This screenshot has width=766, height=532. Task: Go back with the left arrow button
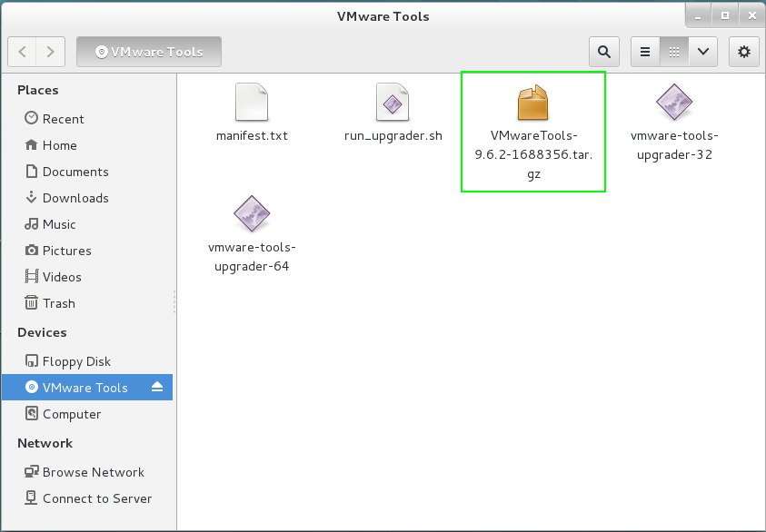click(22, 52)
